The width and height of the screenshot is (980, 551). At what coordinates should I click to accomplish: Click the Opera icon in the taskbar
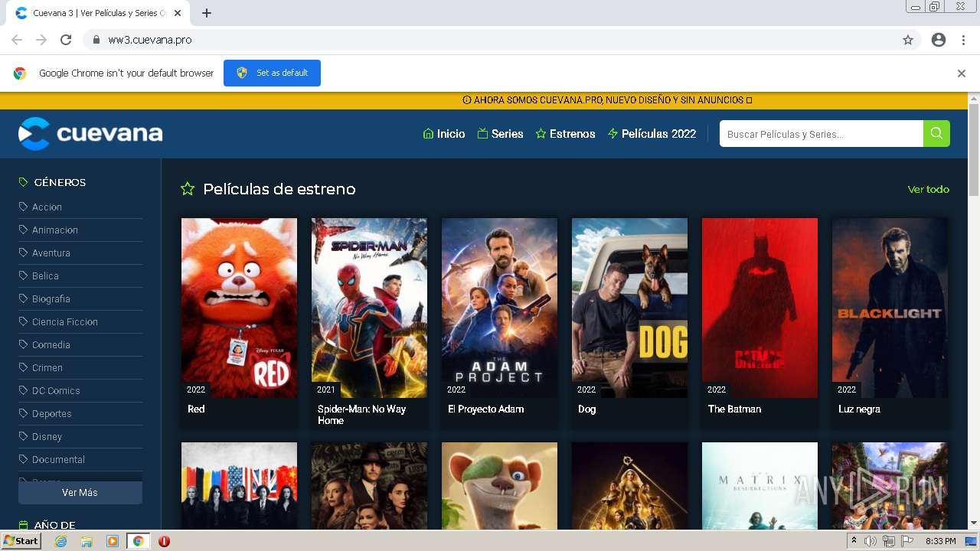(x=164, y=541)
